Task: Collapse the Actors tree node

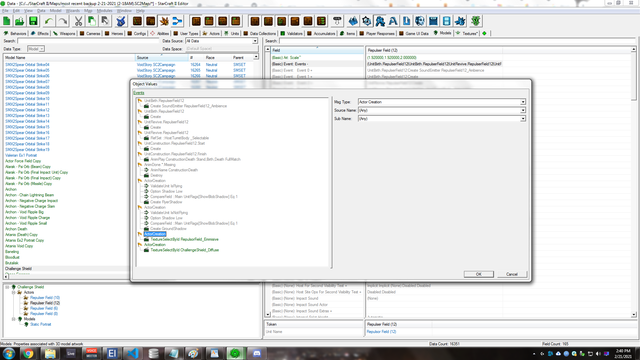Action: coord(13,292)
